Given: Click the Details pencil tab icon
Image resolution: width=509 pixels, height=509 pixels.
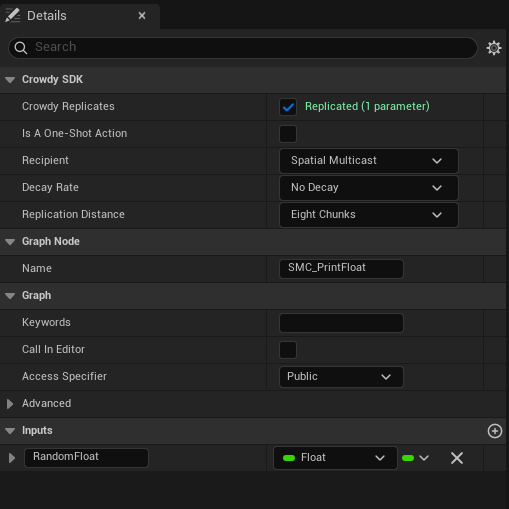Looking at the screenshot, I should point(13,15).
